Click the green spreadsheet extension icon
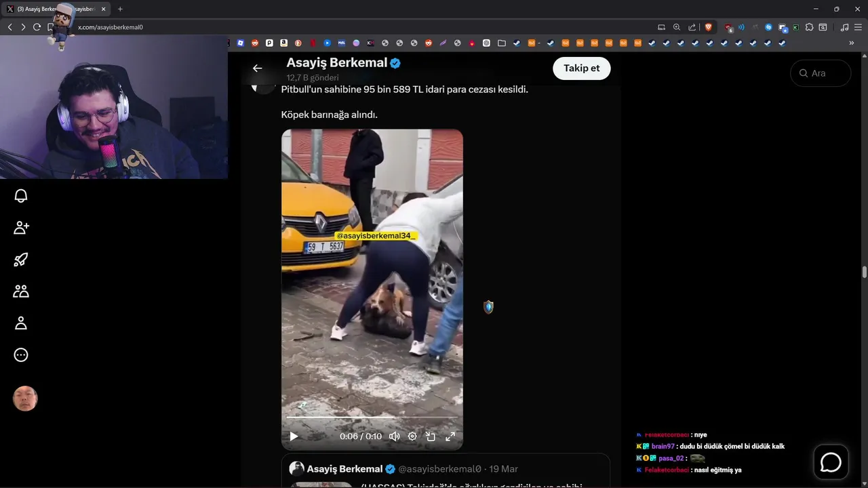The width and height of the screenshot is (868, 488). (795, 27)
